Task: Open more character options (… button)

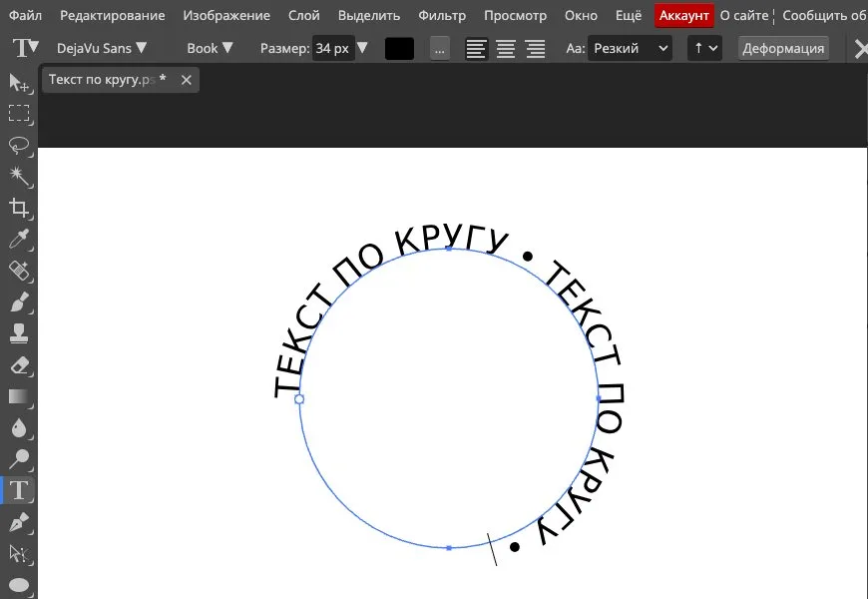Action: pos(440,49)
